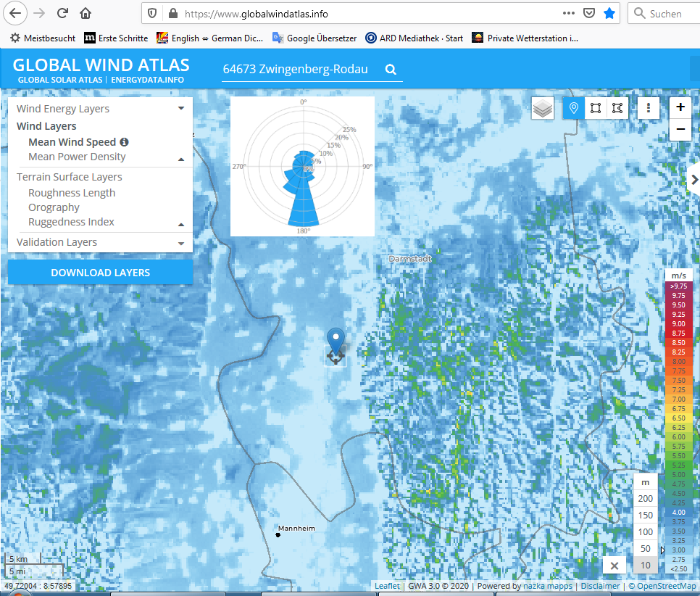The height and width of the screenshot is (596, 700).
Task: Set height to 50 m
Action: (645, 549)
